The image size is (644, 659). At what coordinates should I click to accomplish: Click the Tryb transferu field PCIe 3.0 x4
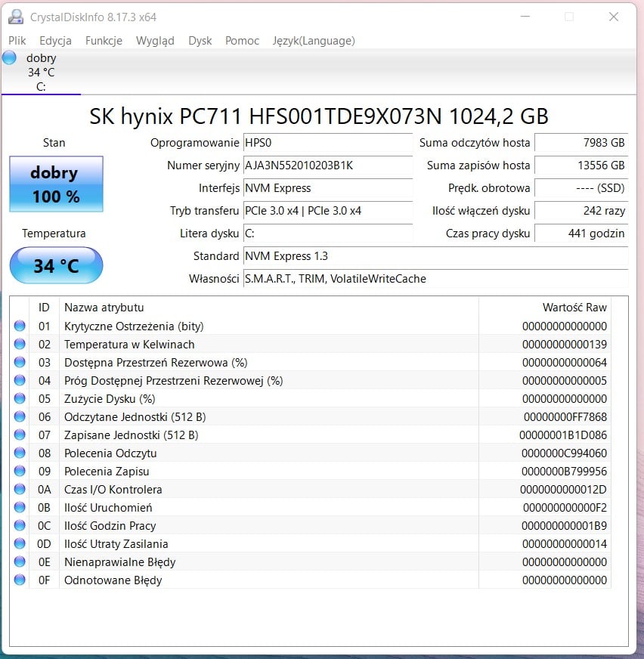tap(328, 211)
